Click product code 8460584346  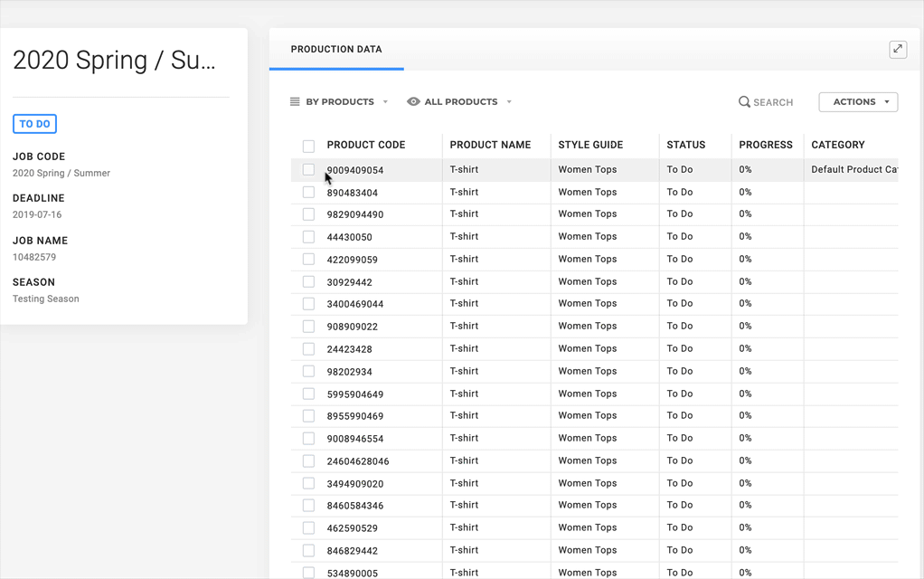[x=355, y=506]
